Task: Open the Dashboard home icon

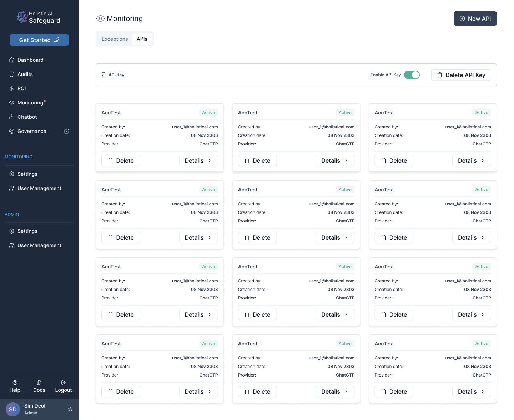Action: (12, 60)
